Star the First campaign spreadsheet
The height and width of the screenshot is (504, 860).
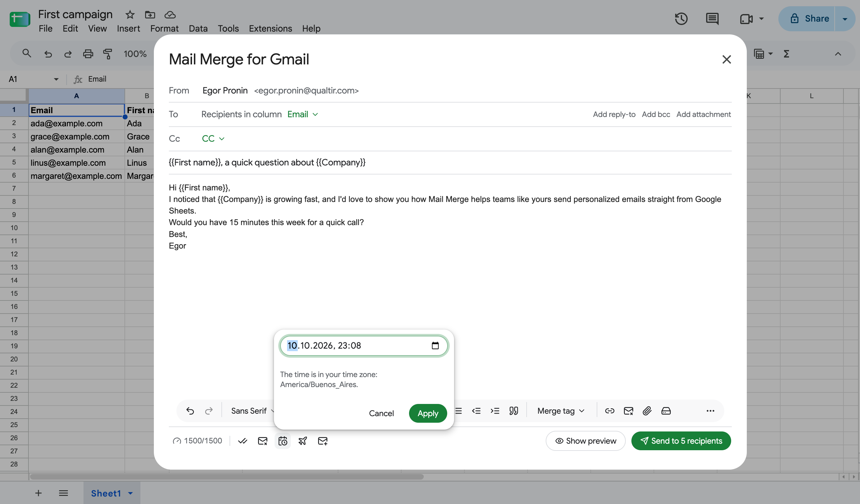[130, 15]
